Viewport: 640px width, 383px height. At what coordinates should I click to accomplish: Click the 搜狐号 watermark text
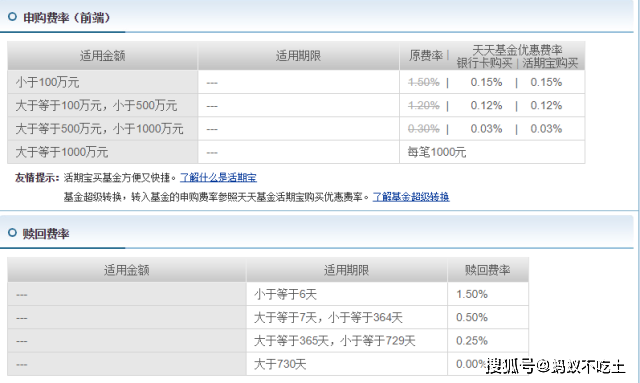coord(510,365)
